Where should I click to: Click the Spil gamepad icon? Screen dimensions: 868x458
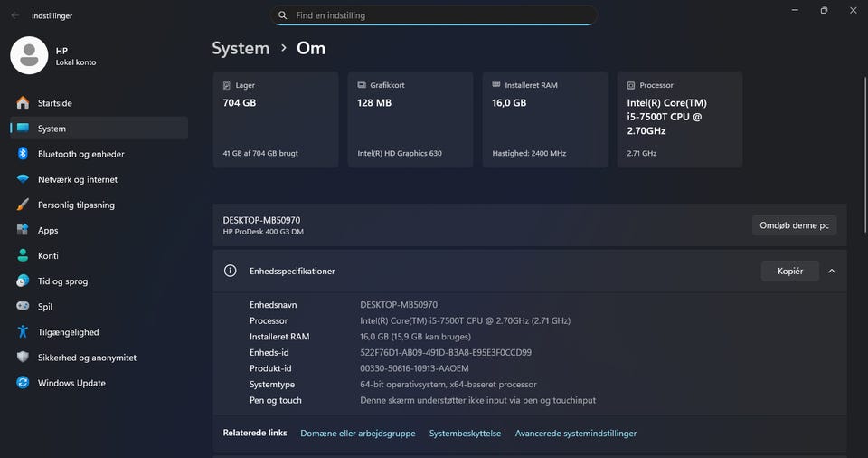click(x=23, y=306)
